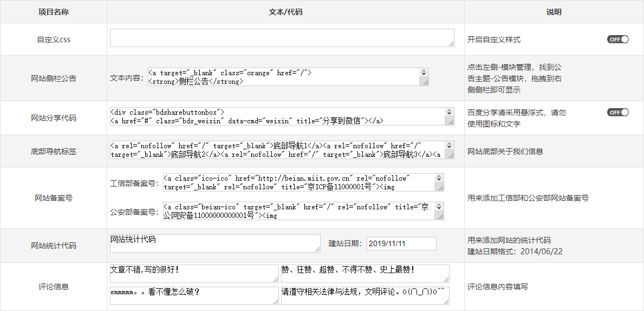The width and height of the screenshot is (644, 311).
Task: Toggle the 开启自定义样式 switch
Action: (x=617, y=39)
